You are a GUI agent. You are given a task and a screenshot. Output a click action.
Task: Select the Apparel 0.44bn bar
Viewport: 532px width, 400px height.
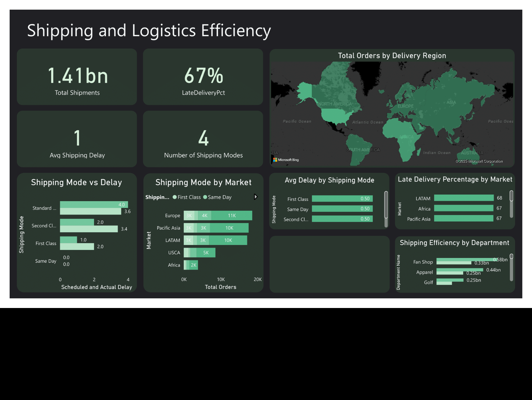459,270
